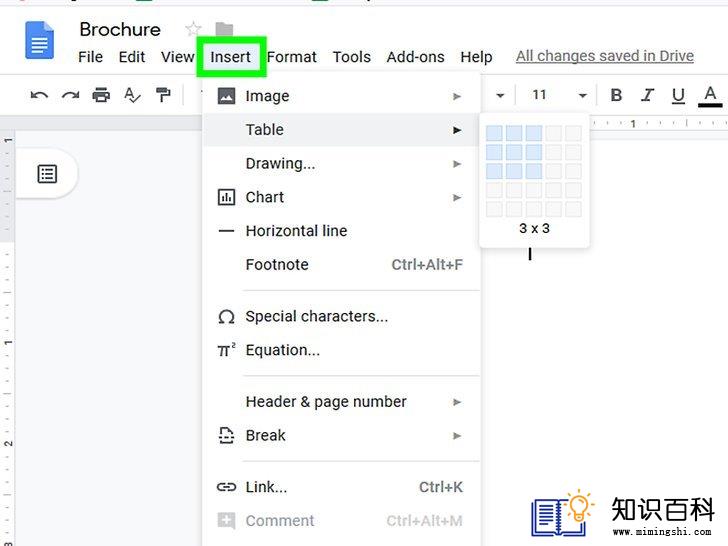Open Google Docs home icon
This screenshot has width=728, height=546.
[41, 43]
